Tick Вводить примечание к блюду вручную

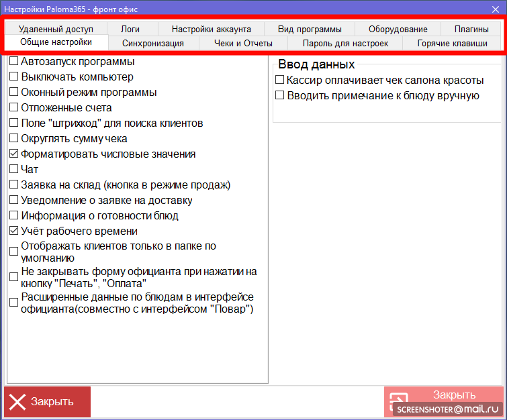280,96
